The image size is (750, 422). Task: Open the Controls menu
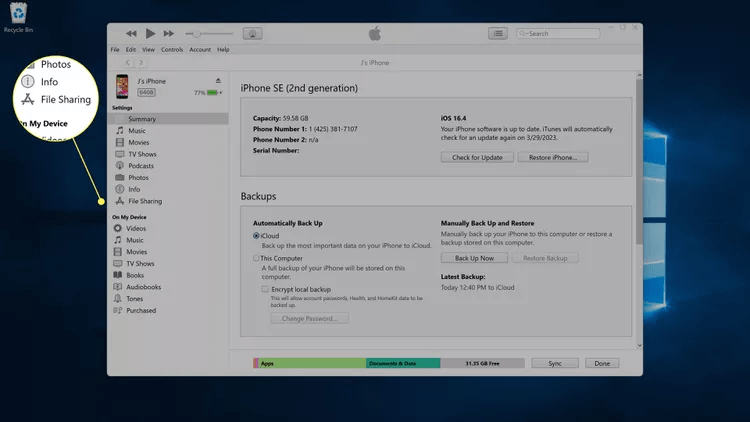tap(172, 49)
